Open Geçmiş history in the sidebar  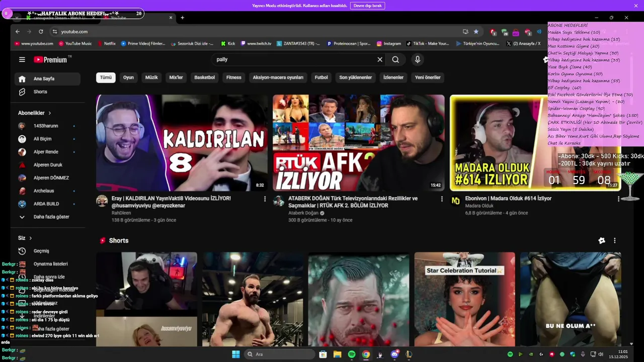coord(48,251)
